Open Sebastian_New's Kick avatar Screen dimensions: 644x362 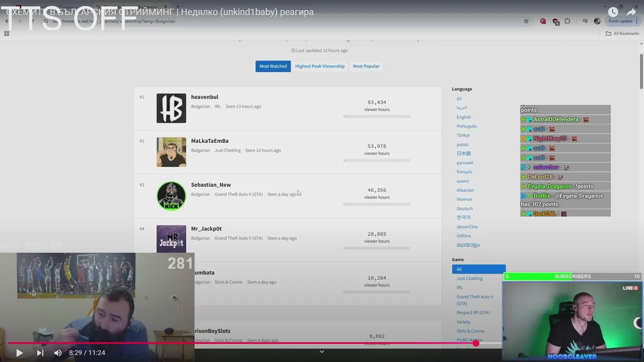coord(171,196)
